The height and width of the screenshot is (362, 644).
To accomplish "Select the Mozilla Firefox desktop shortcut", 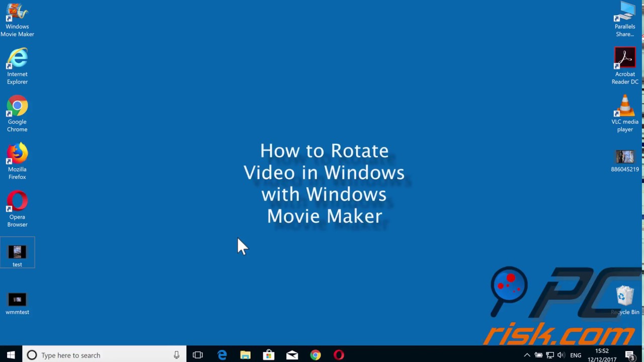I will click(x=17, y=162).
